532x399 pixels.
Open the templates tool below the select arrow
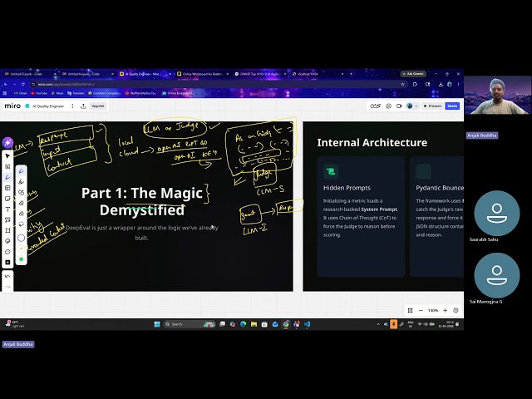(7, 166)
